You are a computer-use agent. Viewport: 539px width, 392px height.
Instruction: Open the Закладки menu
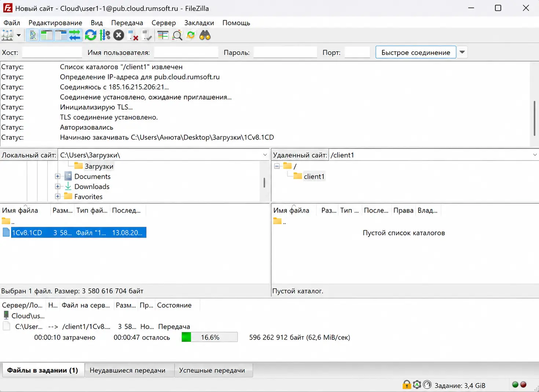coord(199,23)
